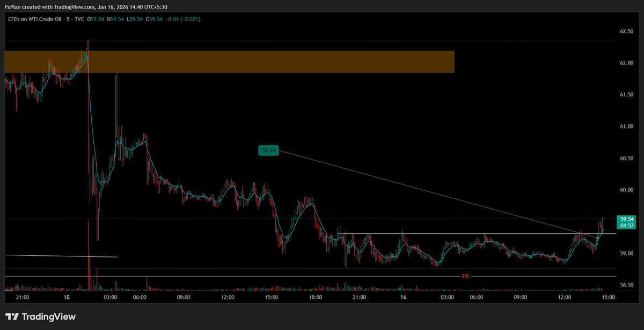
Task: Click the red 21E label on the horizontal line
Action: (x=465, y=276)
